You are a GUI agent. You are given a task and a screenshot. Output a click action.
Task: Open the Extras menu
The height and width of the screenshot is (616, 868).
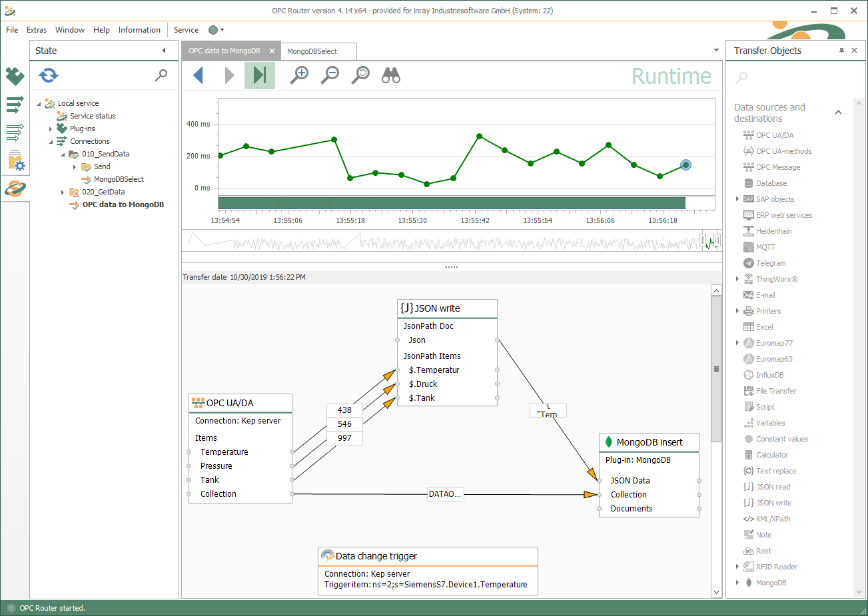37,29
